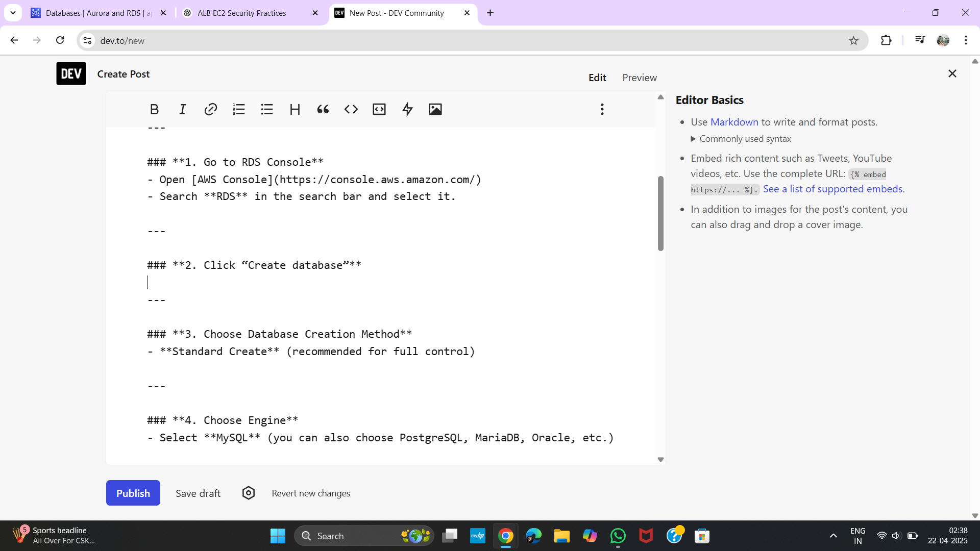
Task: Switch to the Edit tab
Action: pyautogui.click(x=597, y=78)
